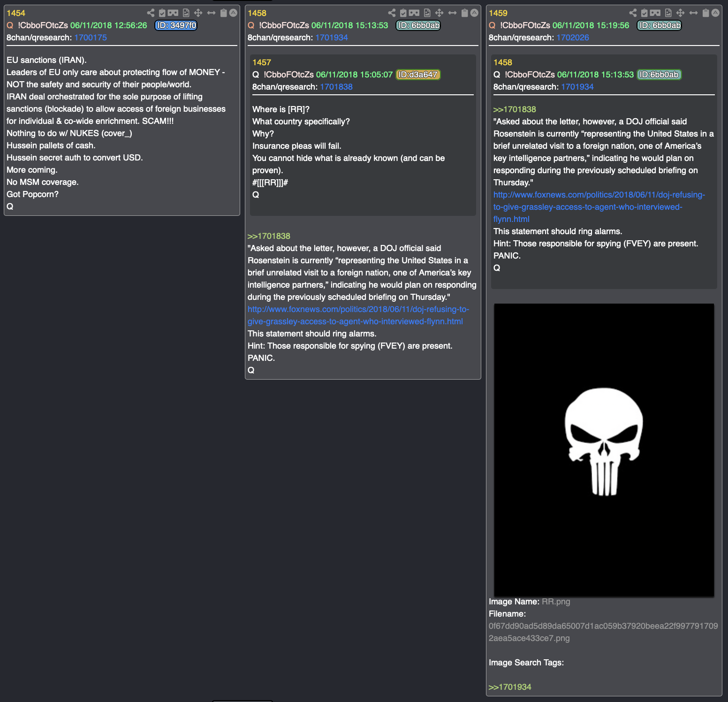
Task: Click quoted post number 1457
Action: click(x=262, y=62)
